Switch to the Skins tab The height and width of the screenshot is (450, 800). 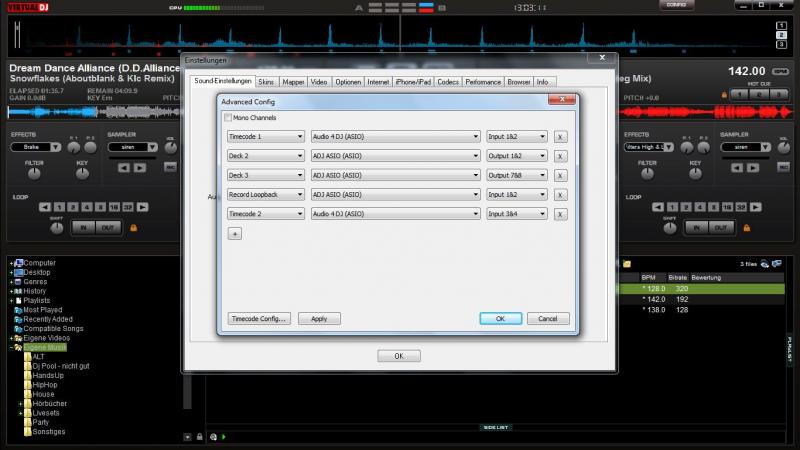coord(266,82)
